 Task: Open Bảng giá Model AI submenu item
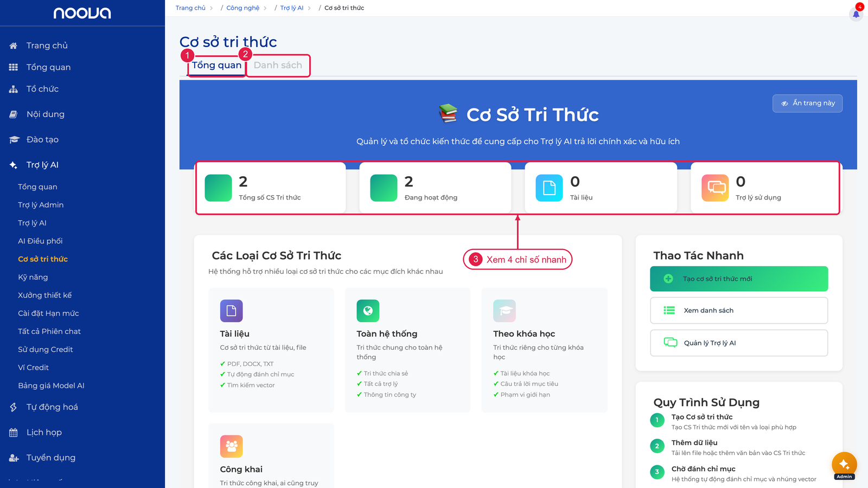[51, 386]
